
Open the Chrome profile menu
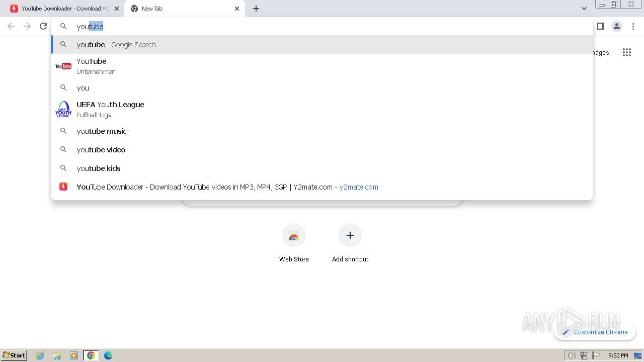point(617,26)
